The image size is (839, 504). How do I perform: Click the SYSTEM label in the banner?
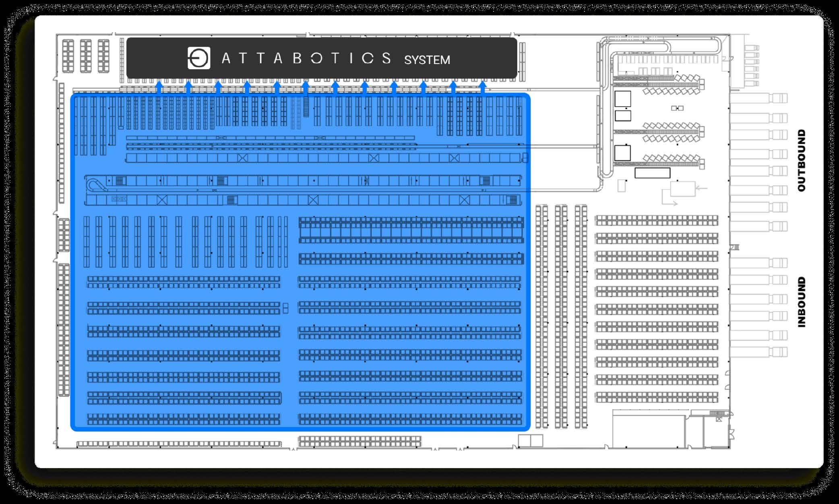tap(427, 60)
